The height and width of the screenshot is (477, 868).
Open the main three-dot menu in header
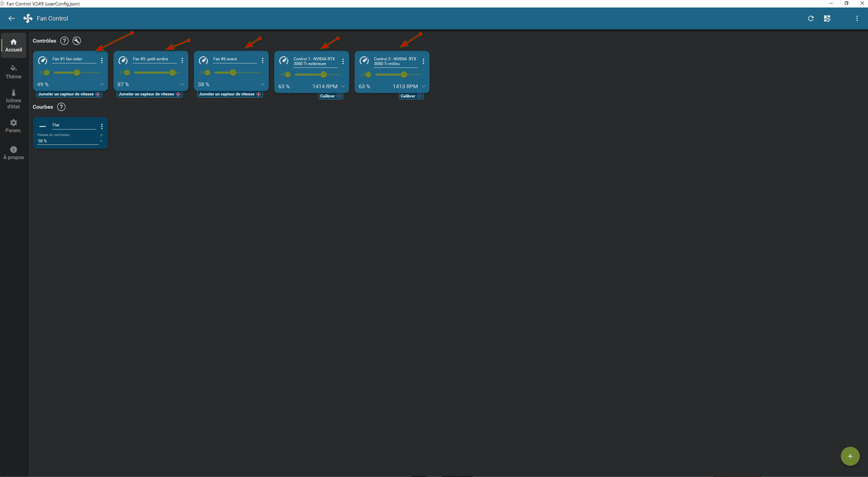tap(857, 18)
